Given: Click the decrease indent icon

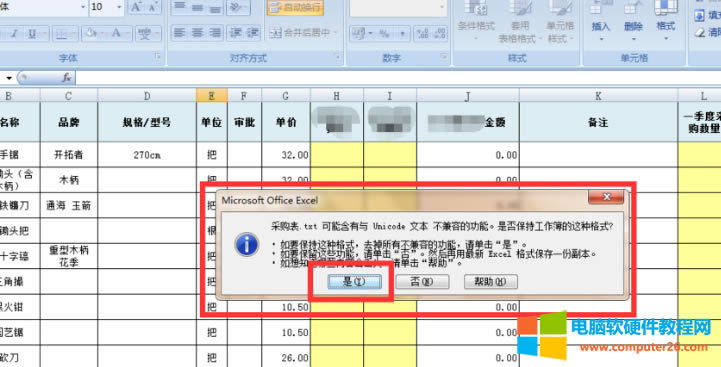Looking at the screenshot, I should click(x=236, y=33).
